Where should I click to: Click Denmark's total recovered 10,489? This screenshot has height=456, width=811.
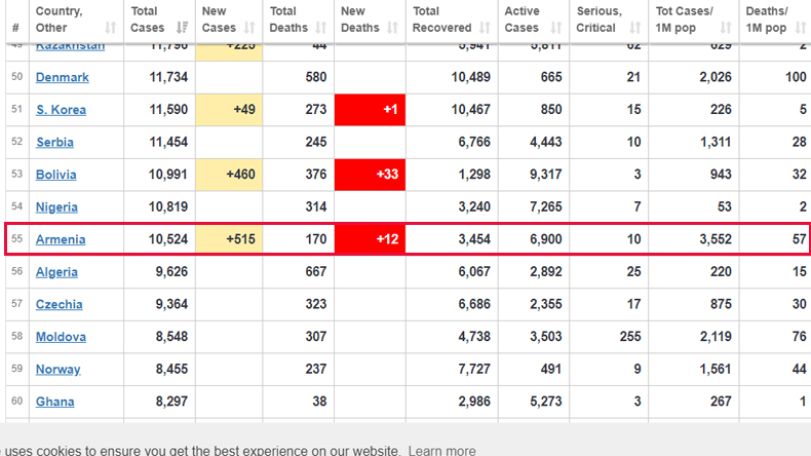pyautogui.click(x=471, y=78)
